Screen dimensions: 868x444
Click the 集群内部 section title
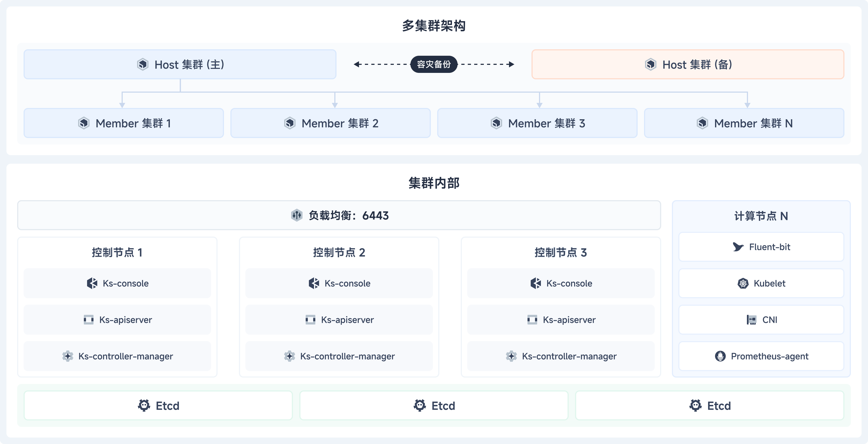[x=434, y=183]
